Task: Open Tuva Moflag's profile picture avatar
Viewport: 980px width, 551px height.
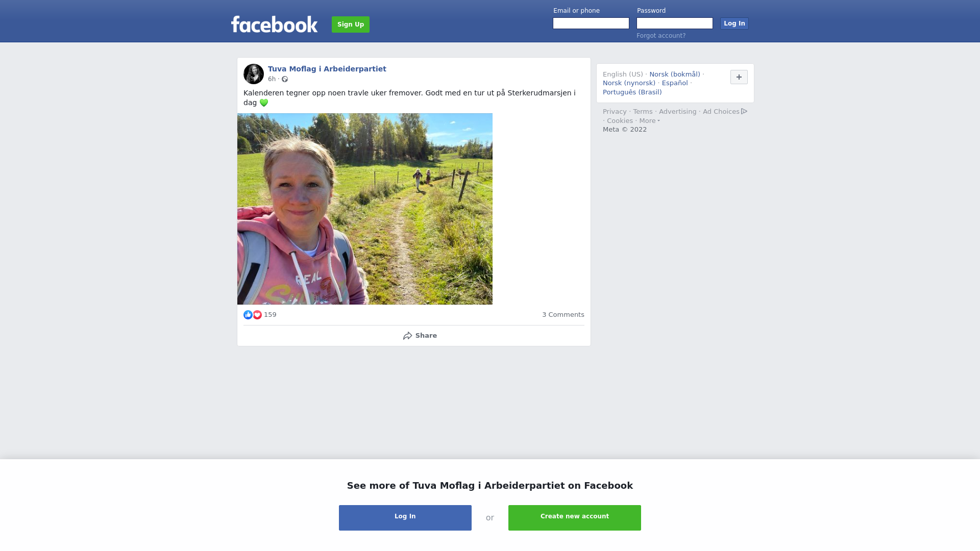Action: click(254, 74)
